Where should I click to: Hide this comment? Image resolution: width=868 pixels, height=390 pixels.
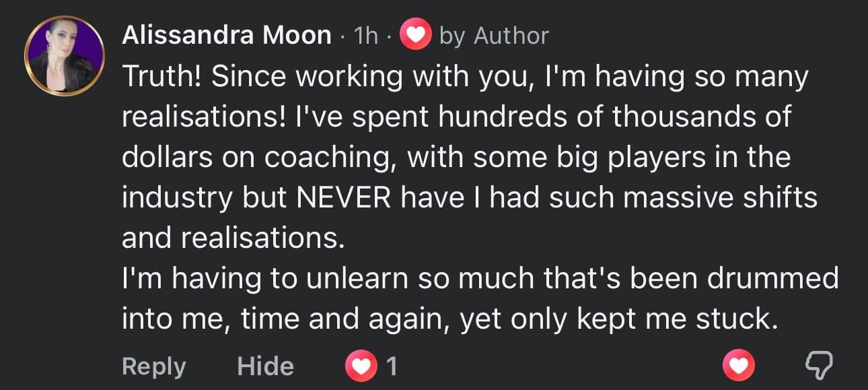coord(265,366)
